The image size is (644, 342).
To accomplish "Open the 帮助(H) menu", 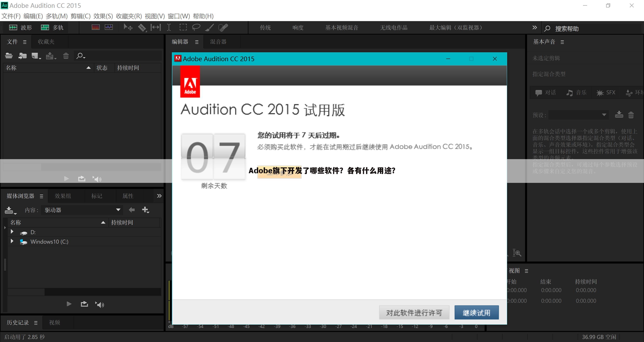I will pos(203,16).
